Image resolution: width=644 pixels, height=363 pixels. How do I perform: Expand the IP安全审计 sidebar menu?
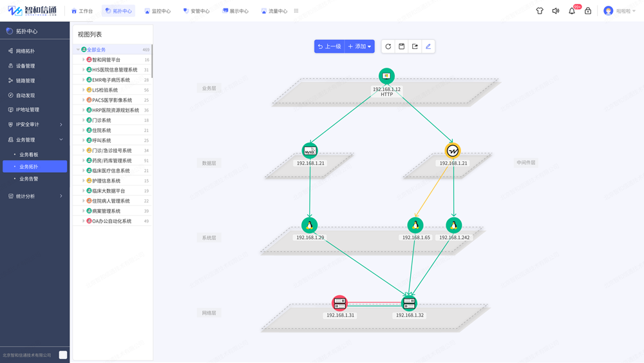click(35, 124)
